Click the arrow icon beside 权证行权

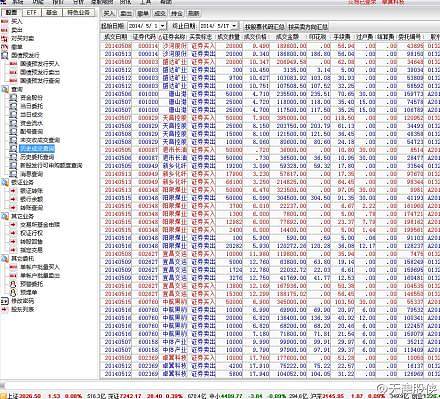coord(13,233)
